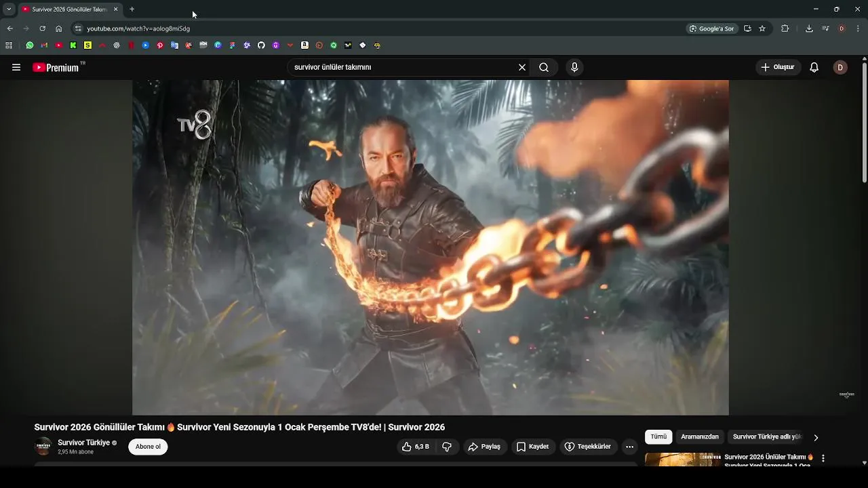Open the Google Translate bookmark
868x488 pixels.
(174, 45)
